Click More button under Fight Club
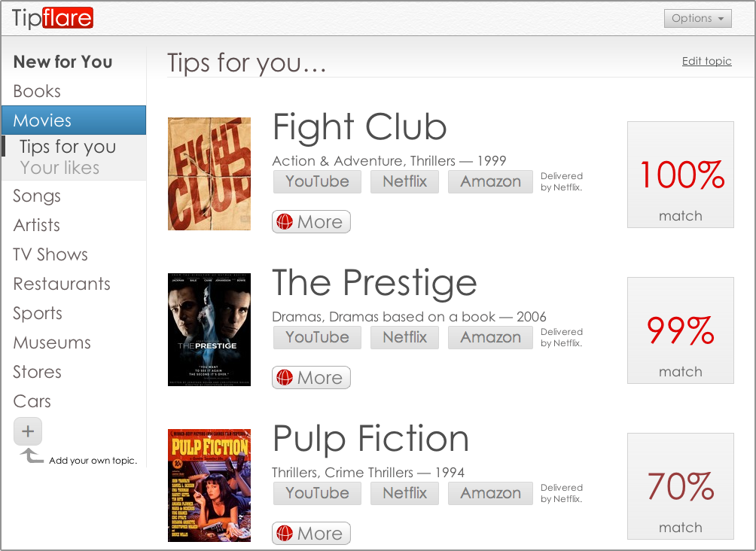The image size is (756, 551). coord(311,222)
